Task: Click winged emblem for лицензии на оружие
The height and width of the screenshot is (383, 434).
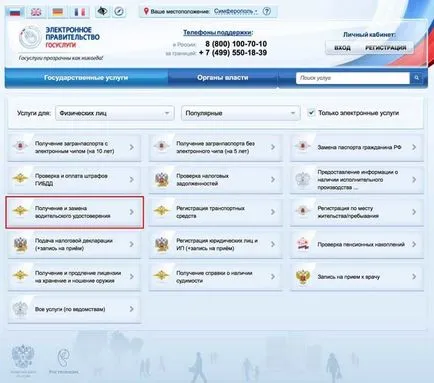Action: click(20, 276)
